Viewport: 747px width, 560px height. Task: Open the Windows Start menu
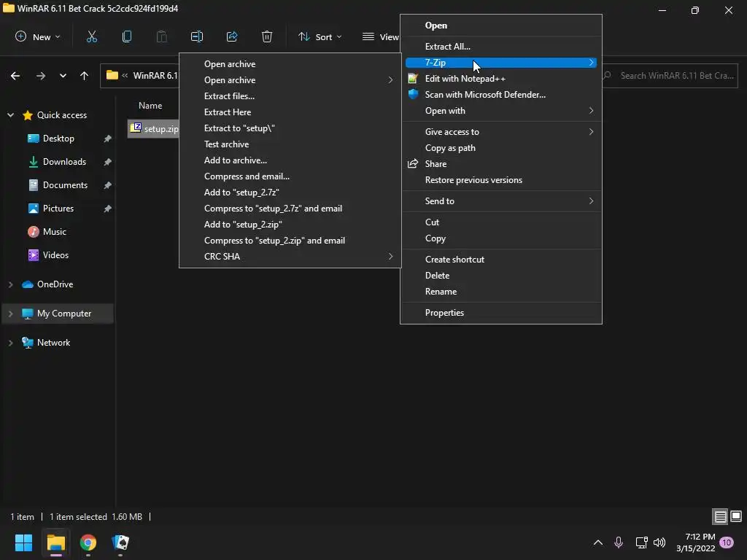[x=23, y=542]
